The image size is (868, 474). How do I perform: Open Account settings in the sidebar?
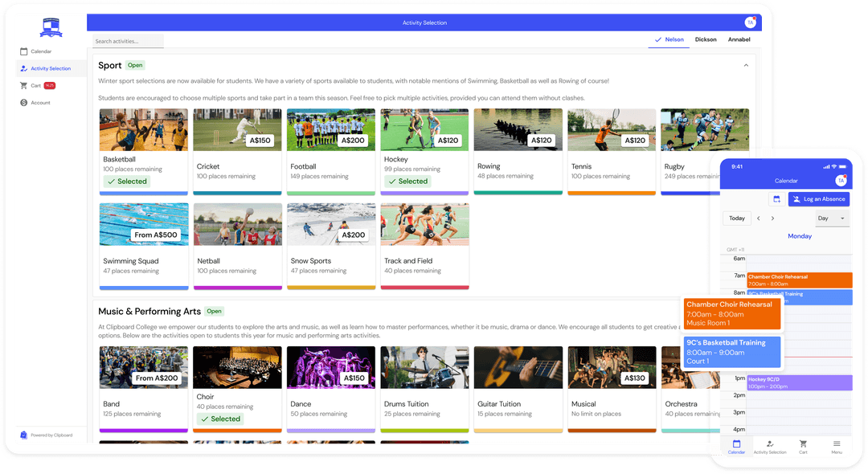pos(35,102)
